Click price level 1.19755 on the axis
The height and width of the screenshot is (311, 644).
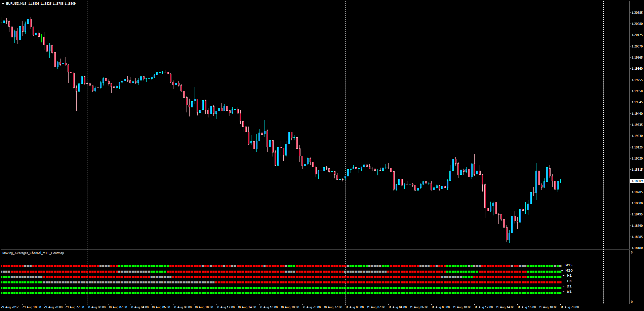(x=637, y=80)
